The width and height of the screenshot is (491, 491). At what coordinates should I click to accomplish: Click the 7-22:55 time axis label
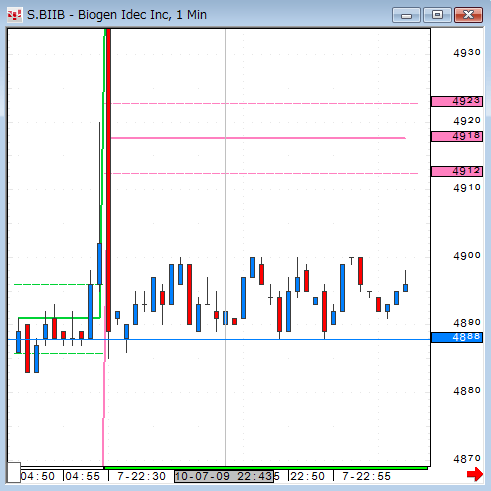tap(366, 476)
